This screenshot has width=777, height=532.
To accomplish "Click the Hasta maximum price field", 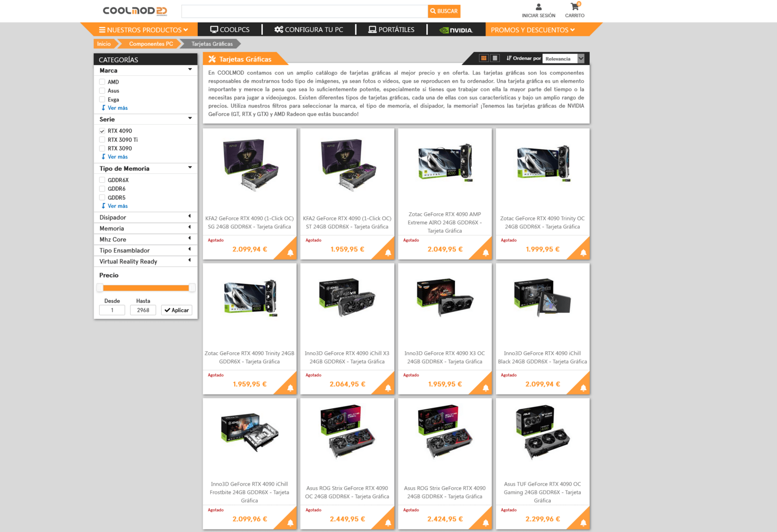I will (x=143, y=310).
